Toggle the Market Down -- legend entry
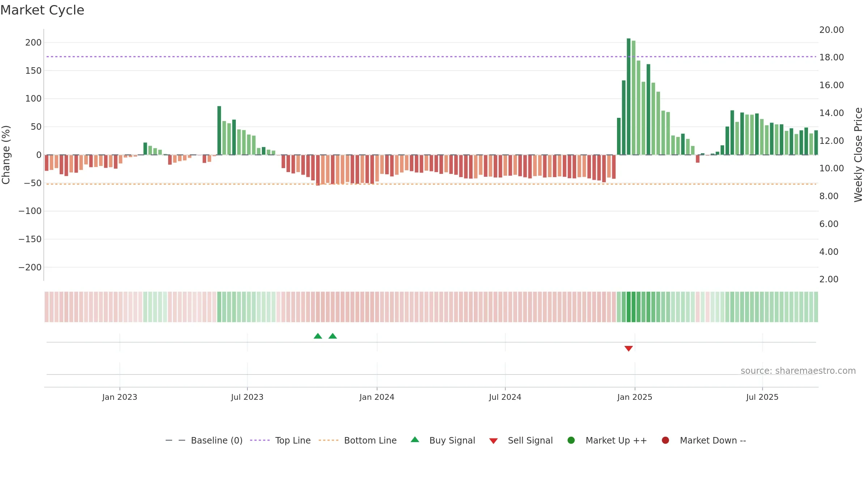This screenshot has width=868, height=488. [x=704, y=440]
